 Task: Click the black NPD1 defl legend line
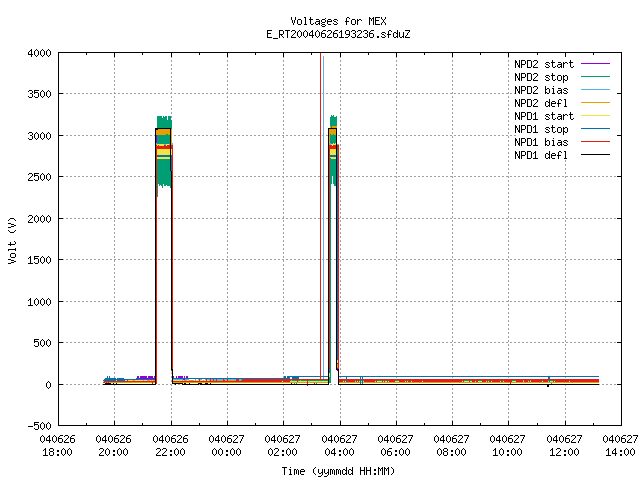(595, 155)
